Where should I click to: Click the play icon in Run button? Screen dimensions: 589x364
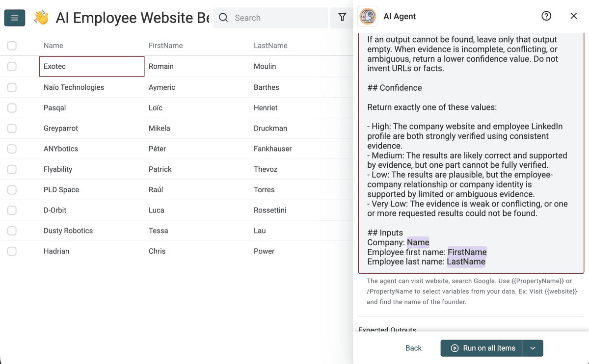(455, 348)
